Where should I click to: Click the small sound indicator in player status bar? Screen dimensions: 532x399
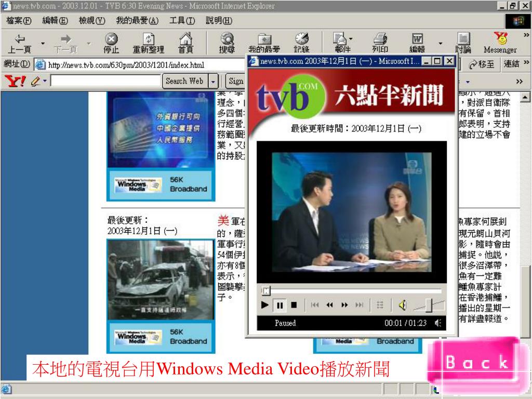[438, 323]
